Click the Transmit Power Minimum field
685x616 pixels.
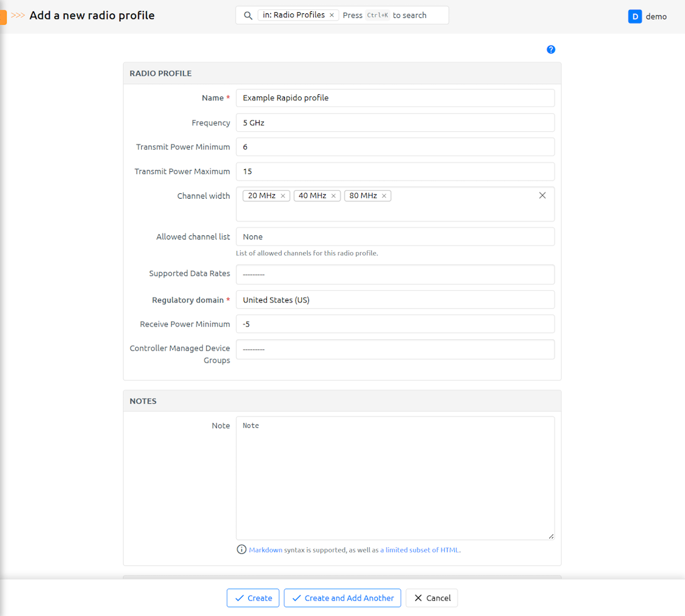tap(395, 147)
